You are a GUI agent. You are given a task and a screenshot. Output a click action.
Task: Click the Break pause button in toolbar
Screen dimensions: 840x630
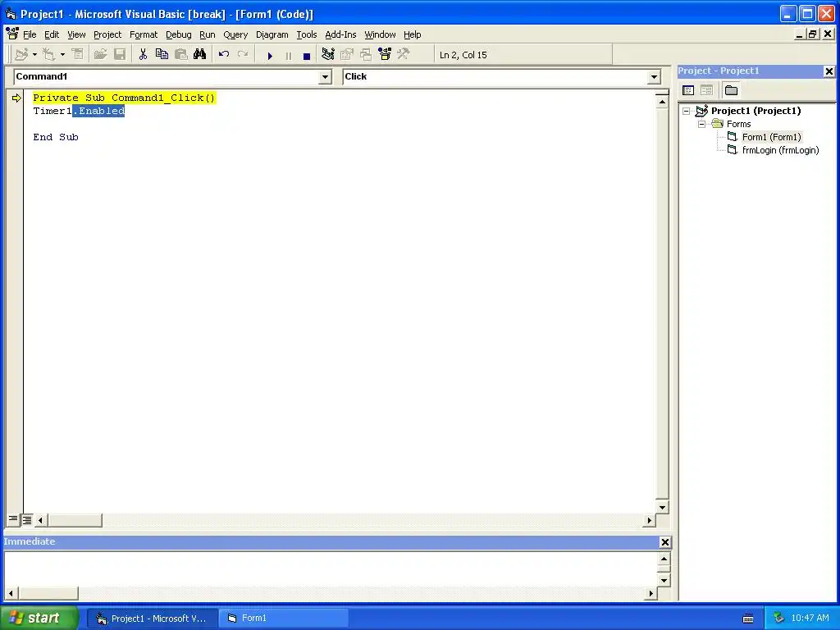(x=289, y=56)
